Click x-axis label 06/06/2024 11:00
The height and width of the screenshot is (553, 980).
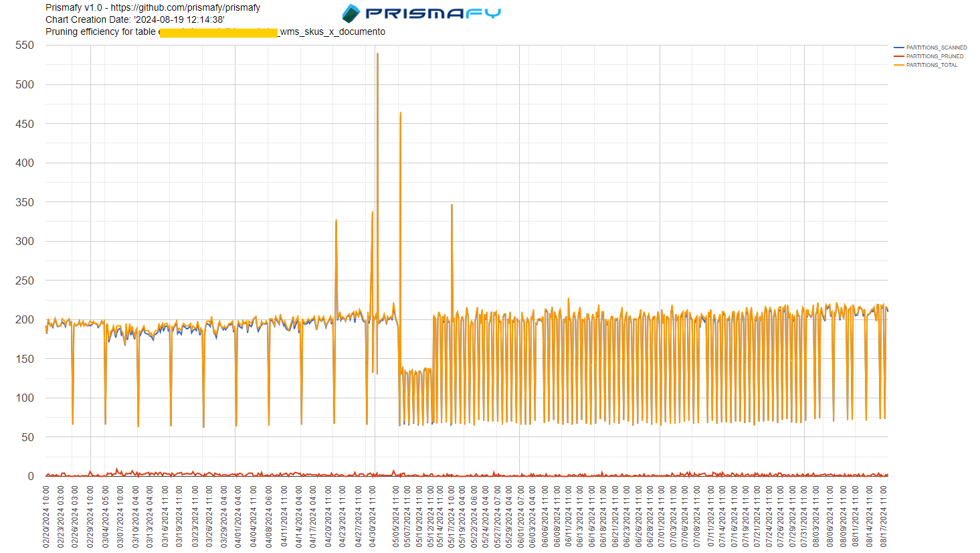tap(545, 517)
